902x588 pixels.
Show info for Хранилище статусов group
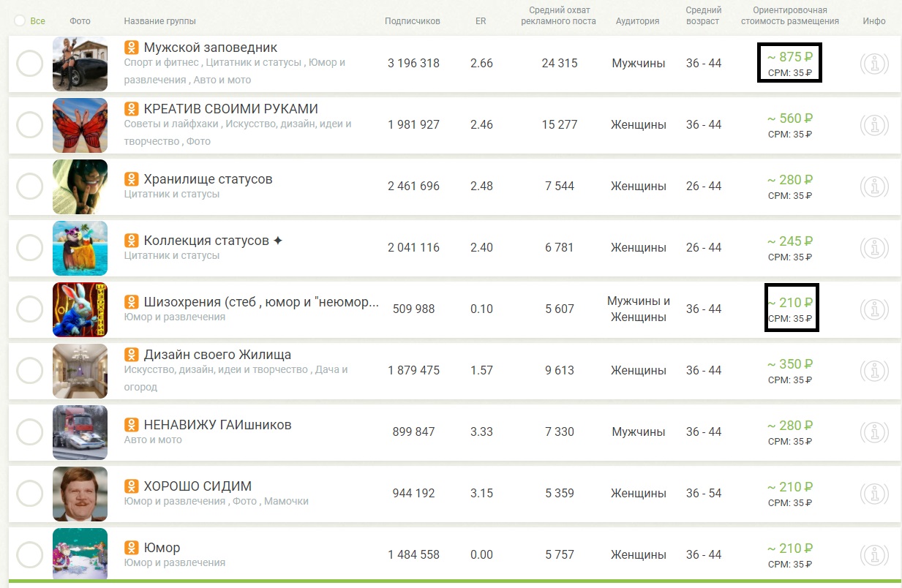(x=874, y=186)
